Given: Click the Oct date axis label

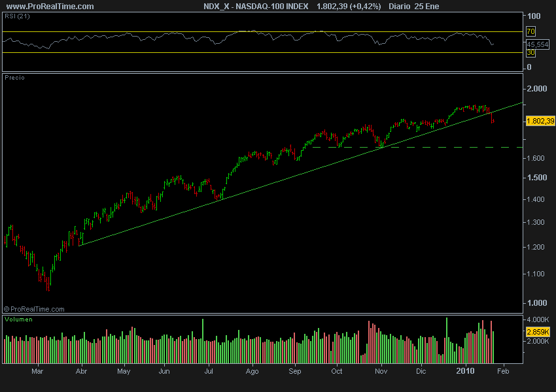Looking at the screenshot, I should (336, 371).
